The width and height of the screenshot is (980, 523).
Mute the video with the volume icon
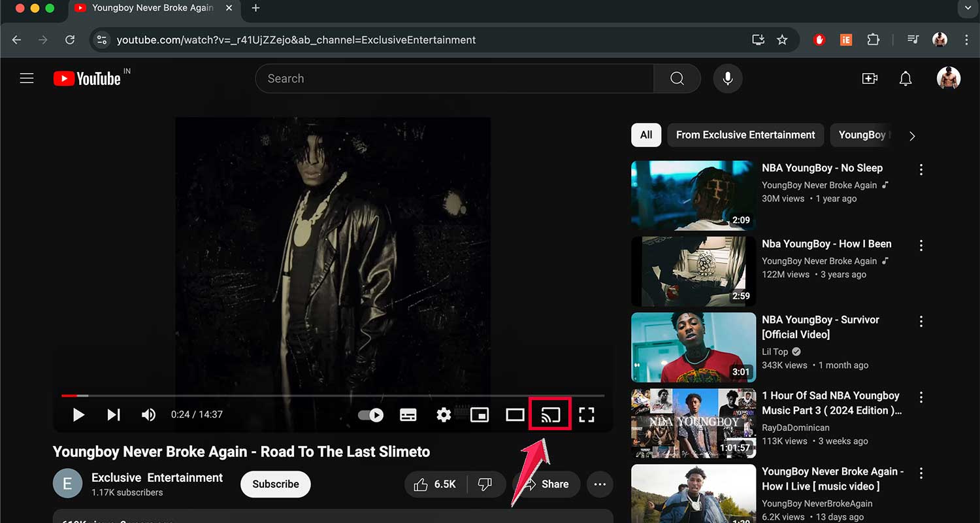[x=148, y=414]
